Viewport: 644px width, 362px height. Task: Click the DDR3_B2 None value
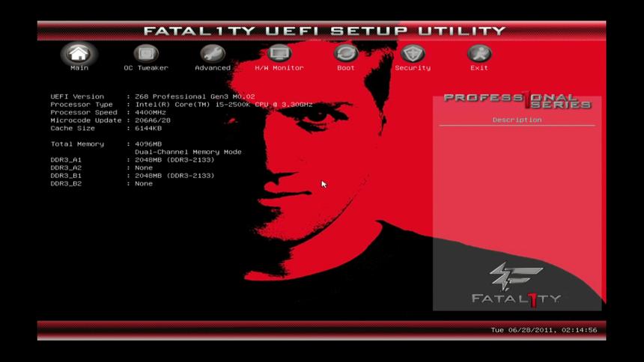(x=144, y=183)
